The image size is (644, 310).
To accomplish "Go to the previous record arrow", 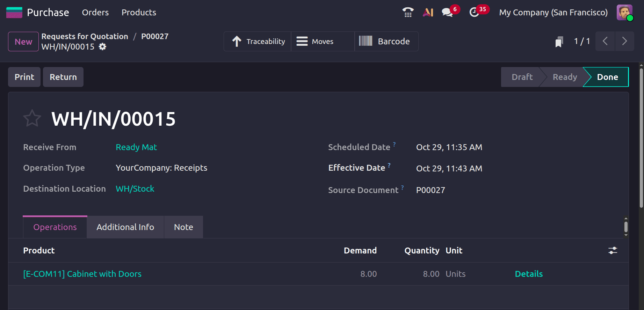I will tap(605, 41).
